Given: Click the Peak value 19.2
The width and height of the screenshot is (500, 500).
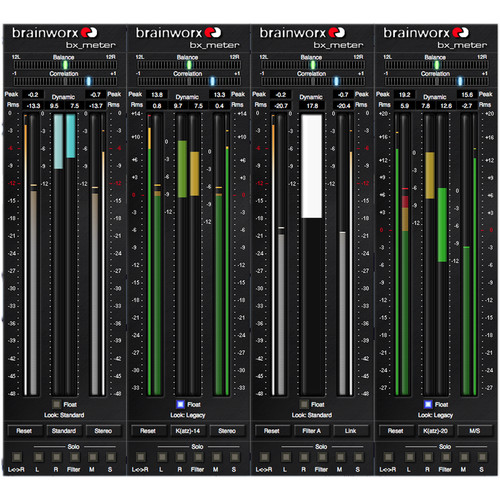Looking at the screenshot, I should pos(404,95).
